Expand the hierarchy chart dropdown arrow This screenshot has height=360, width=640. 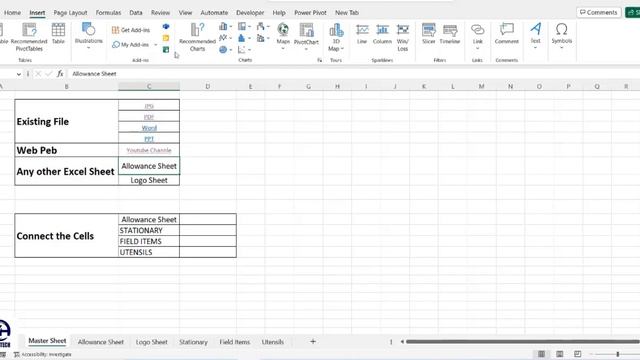(249, 27)
